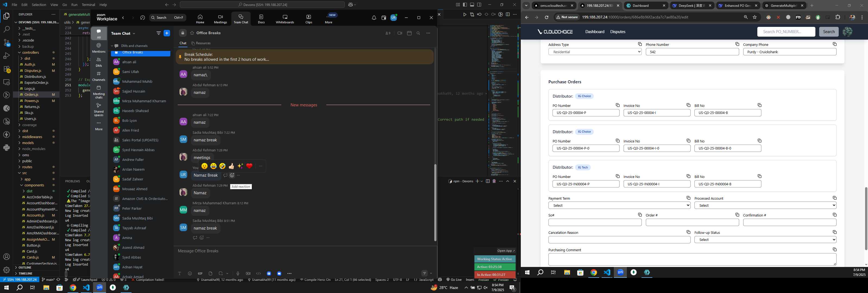Open the channel calendar icon in header
This screenshot has height=293, width=868.
coord(409,33)
